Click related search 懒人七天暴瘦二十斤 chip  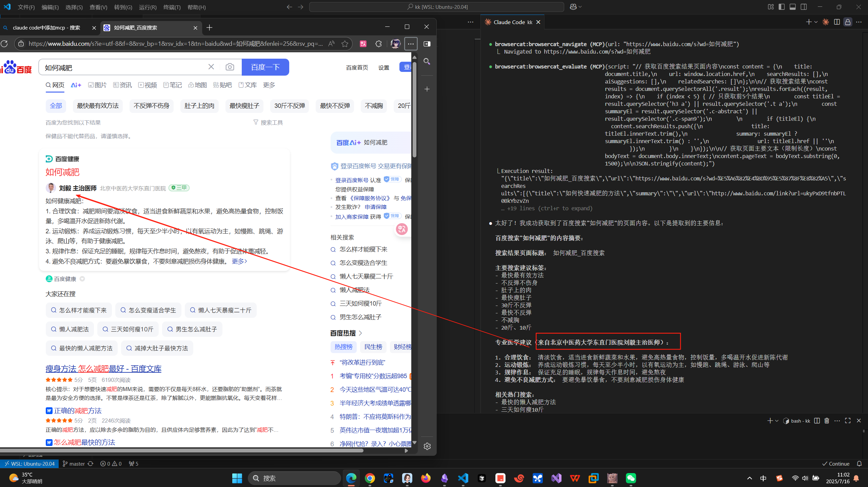click(x=220, y=310)
